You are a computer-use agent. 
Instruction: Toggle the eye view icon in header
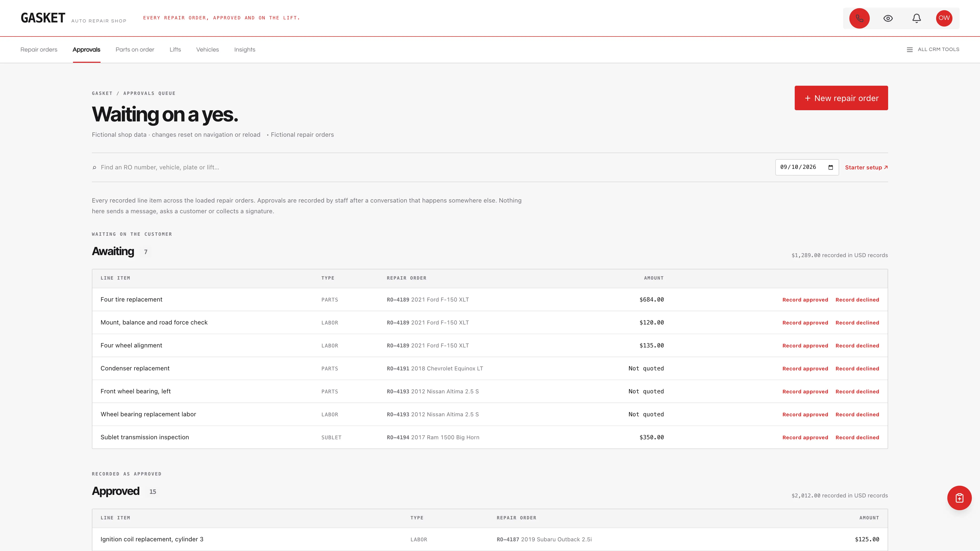(888, 18)
